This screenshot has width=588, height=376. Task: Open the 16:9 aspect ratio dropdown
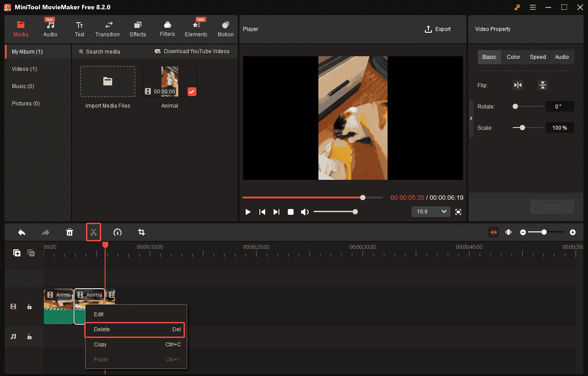[431, 212]
